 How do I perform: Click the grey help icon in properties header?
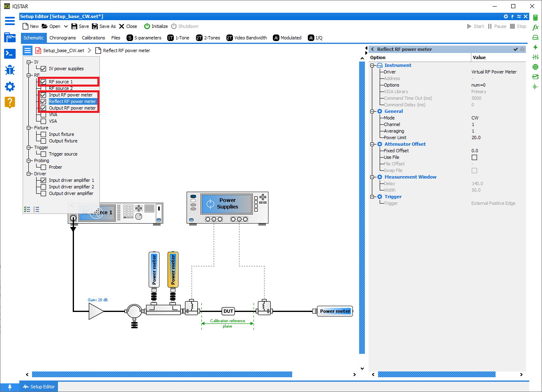(x=522, y=49)
